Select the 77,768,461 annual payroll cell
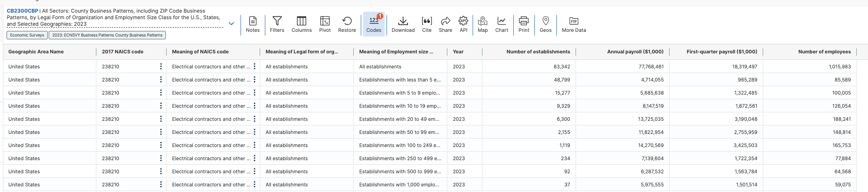The image size is (868, 192). tap(622, 66)
